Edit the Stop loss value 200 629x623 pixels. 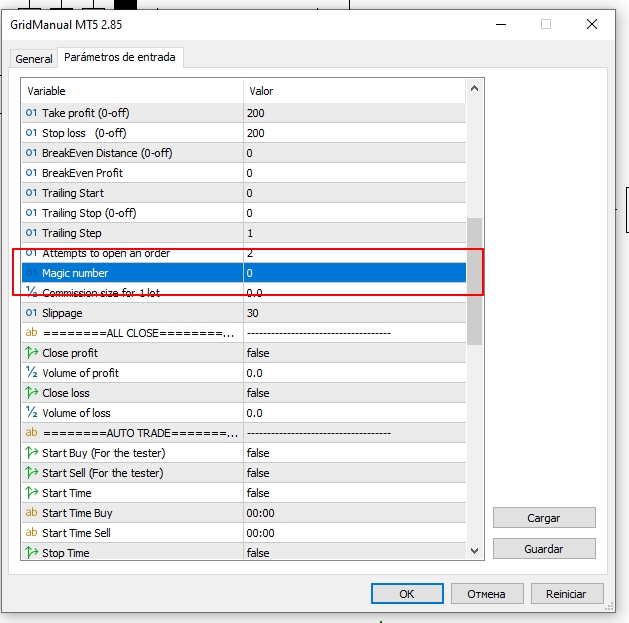(355, 133)
